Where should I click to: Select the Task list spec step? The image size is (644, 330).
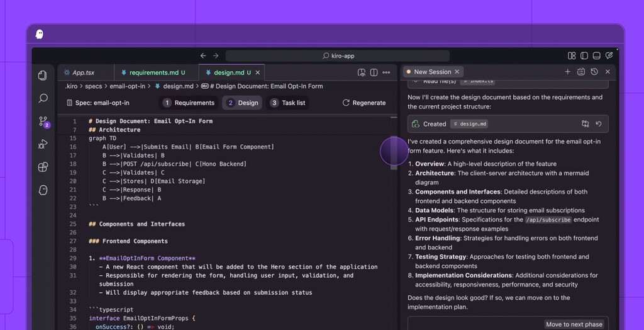tap(287, 103)
